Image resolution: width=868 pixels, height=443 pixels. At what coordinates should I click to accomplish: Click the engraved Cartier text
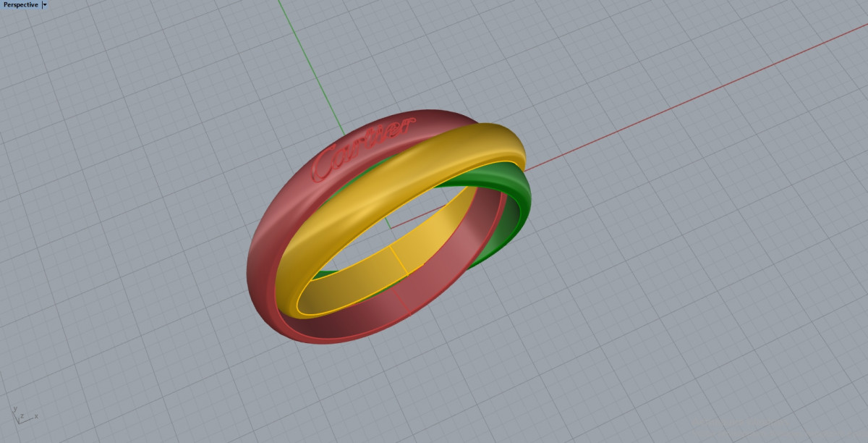(364, 148)
